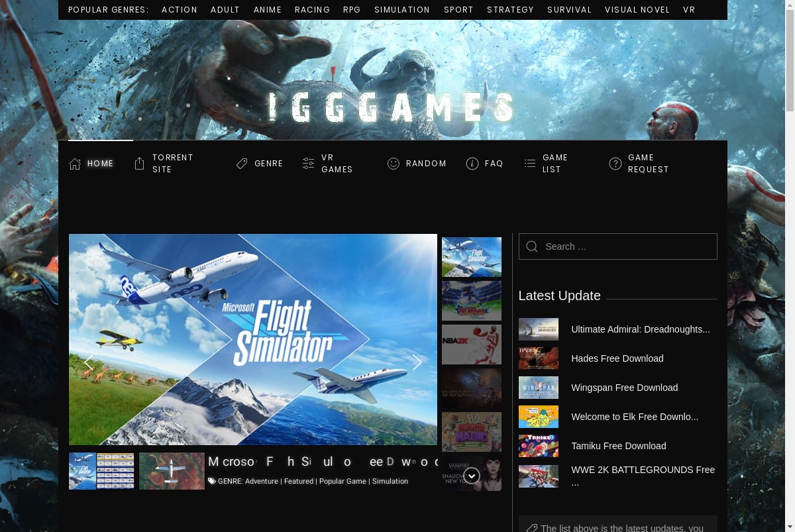Click the IGGGAMES site logo

pos(392,107)
